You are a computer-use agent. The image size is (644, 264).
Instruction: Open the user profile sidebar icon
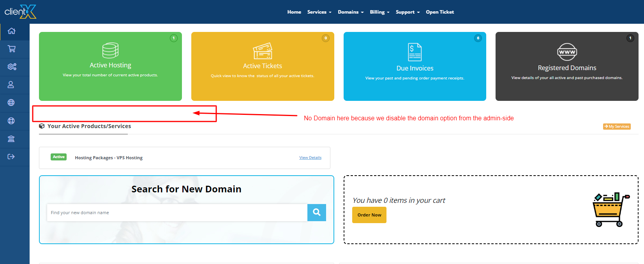(11, 85)
